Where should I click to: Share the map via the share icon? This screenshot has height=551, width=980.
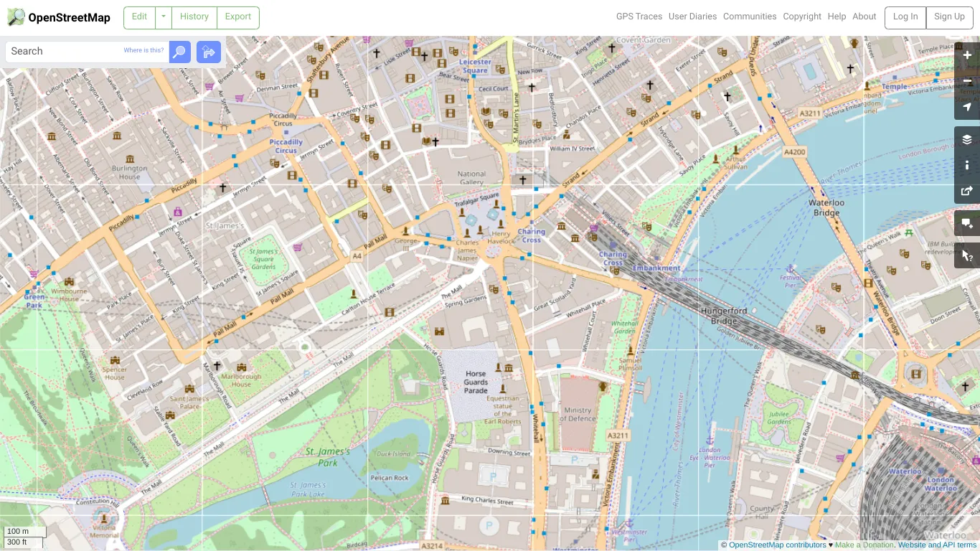tap(966, 191)
